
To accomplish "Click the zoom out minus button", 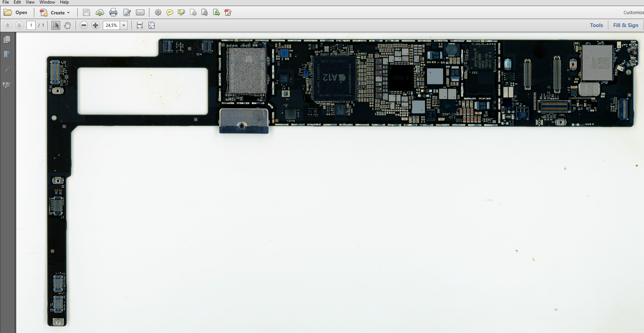I will point(84,25).
